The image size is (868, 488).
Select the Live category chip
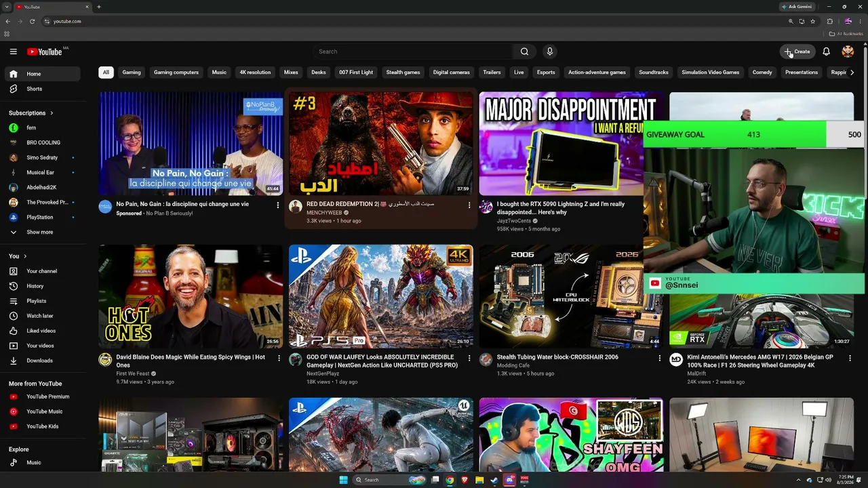click(x=519, y=73)
